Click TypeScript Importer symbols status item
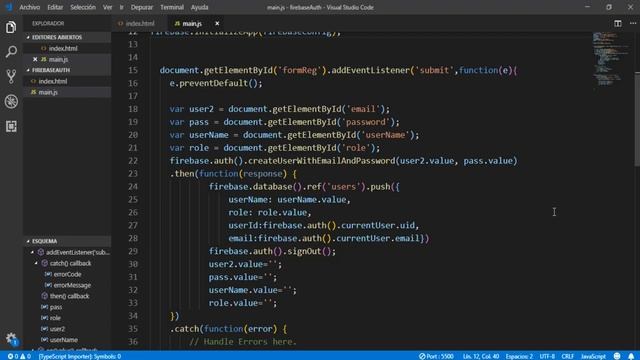 click(80, 356)
